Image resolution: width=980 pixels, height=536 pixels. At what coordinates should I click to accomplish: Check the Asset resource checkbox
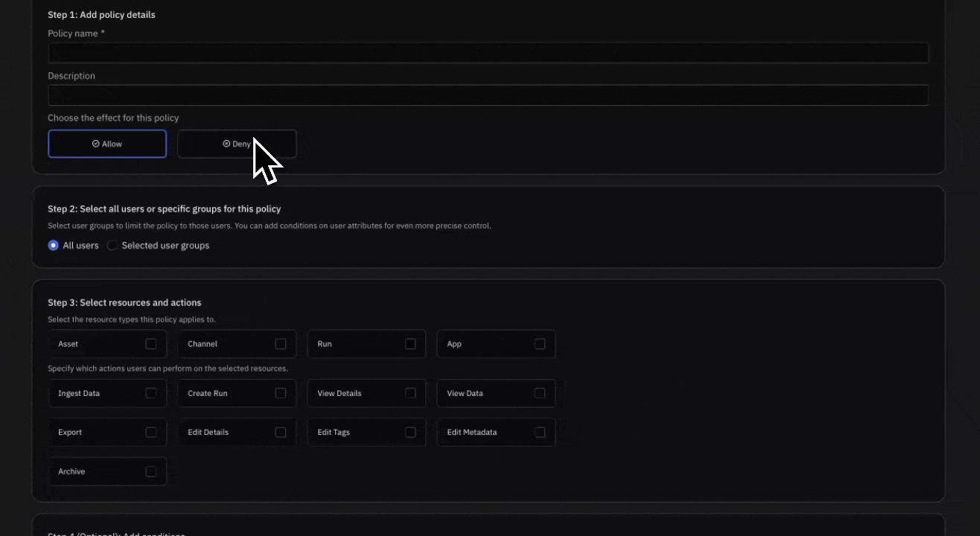151,344
